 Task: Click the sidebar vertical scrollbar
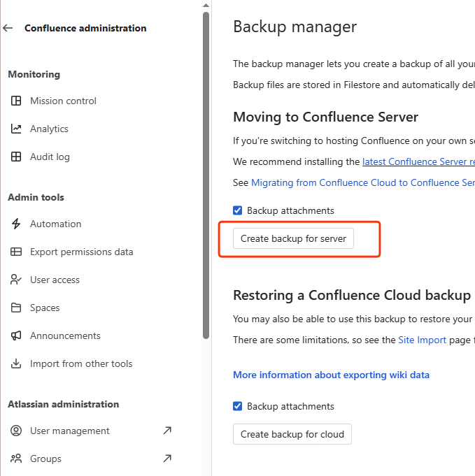click(206, 175)
